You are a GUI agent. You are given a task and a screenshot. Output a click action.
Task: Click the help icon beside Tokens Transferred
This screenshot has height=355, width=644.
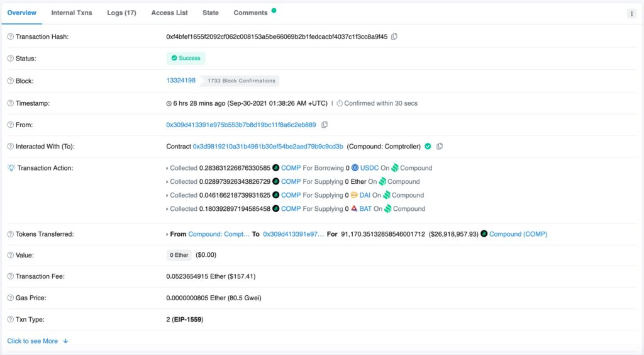[11, 234]
